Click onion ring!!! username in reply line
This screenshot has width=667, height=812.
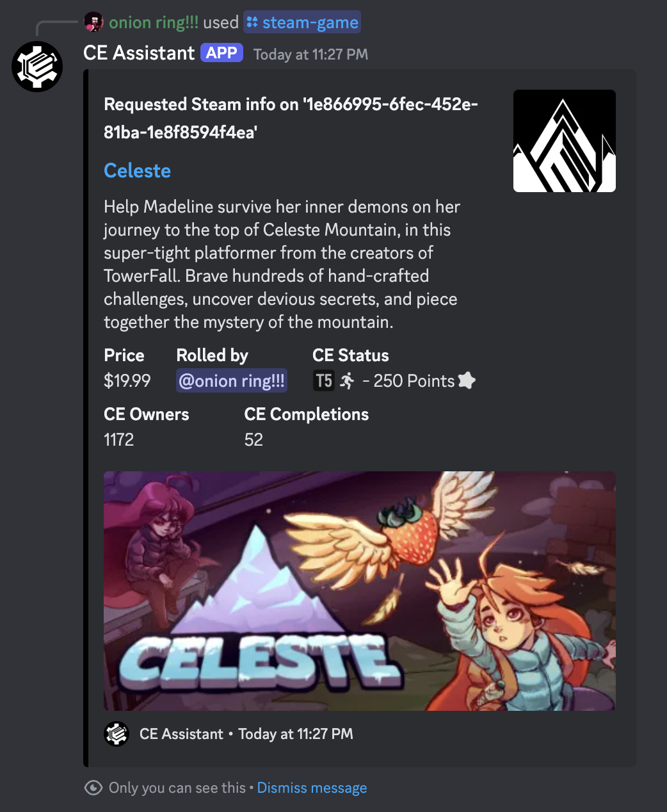coord(154,22)
